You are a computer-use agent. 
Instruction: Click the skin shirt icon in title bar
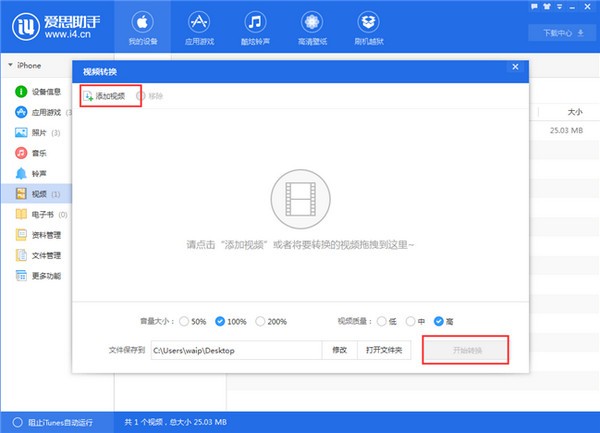[547, 7]
